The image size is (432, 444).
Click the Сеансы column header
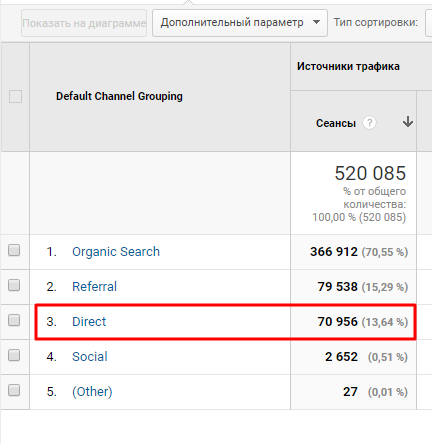(336, 123)
